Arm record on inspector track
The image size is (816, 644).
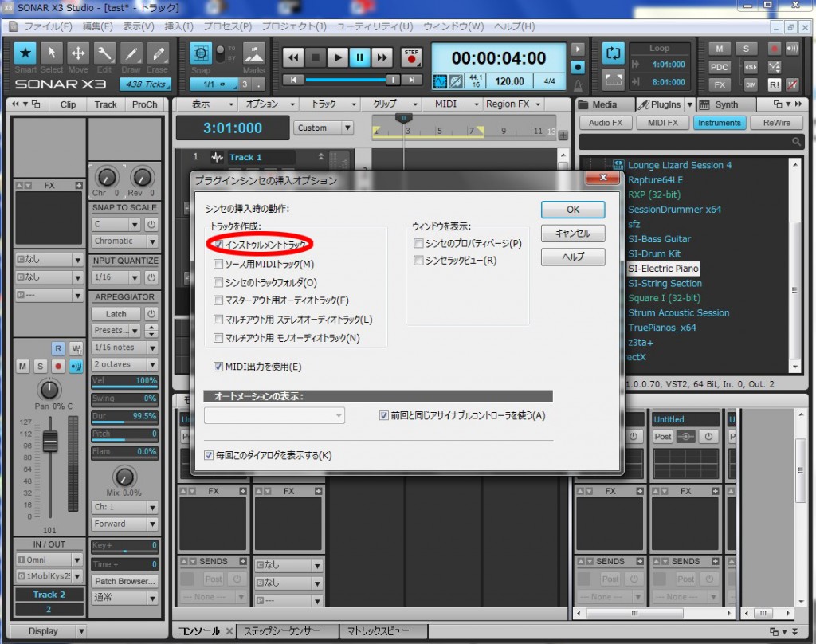coord(57,367)
